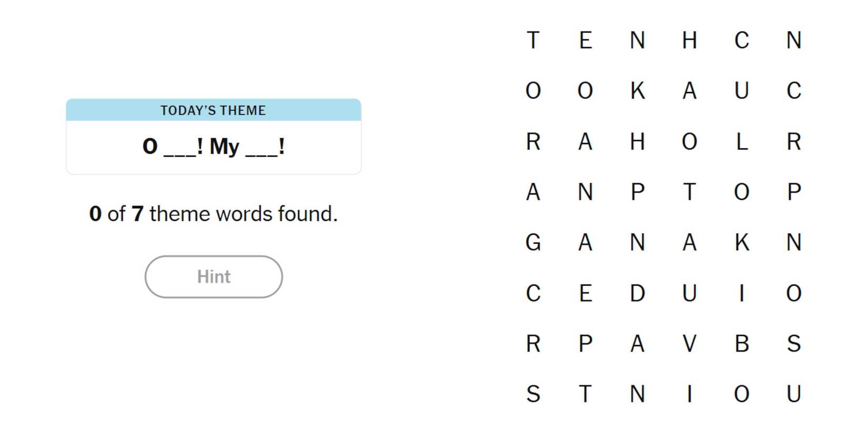This screenshot has height=434, width=868.
Task: Select the E between C and D
Action: coord(585,293)
